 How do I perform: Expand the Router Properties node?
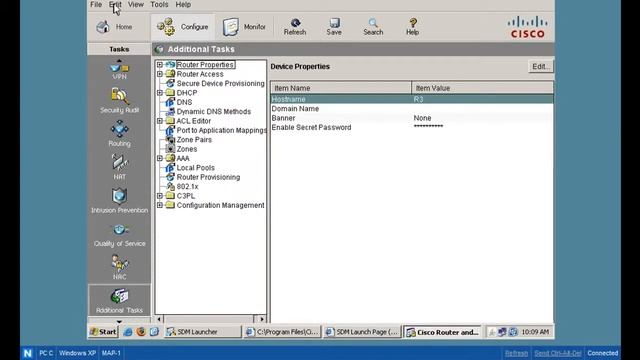click(x=160, y=64)
